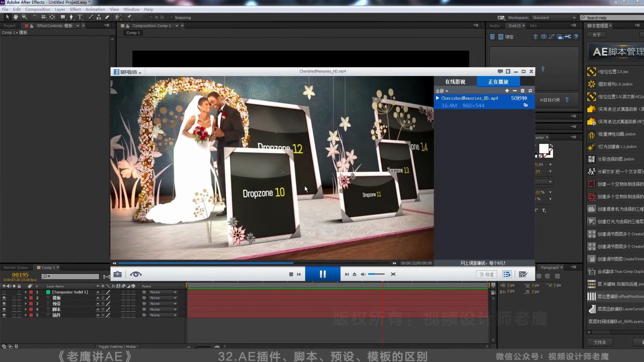The height and width of the screenshot is (362, 644).
Task: Click the 在线影视 tab in preview panel
Action: coord(455,81)
